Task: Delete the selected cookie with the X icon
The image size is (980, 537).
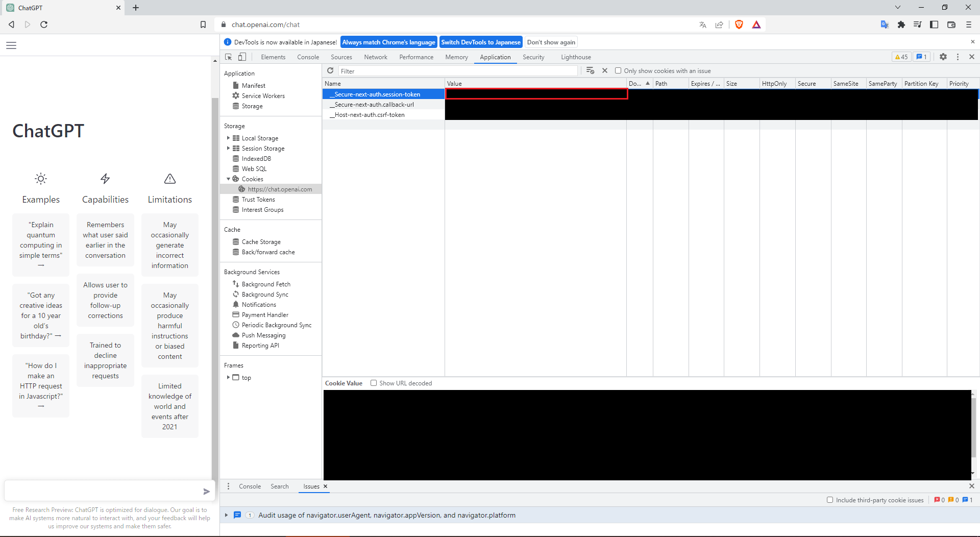Action: (605, 70)
